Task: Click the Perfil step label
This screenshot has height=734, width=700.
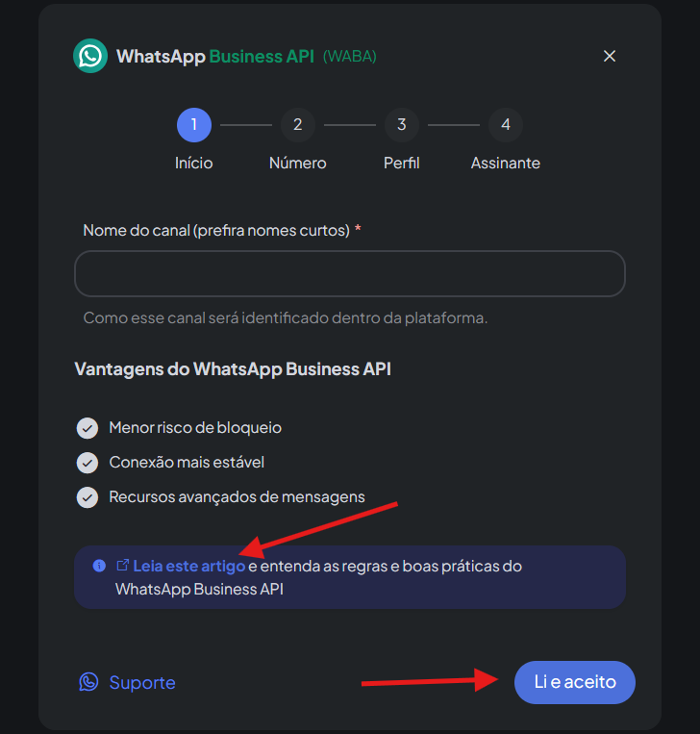Action: point(401,164)
